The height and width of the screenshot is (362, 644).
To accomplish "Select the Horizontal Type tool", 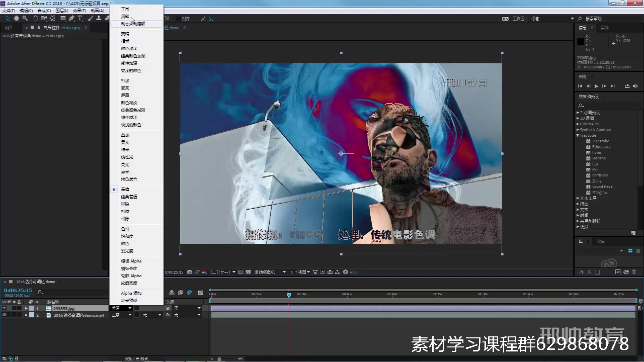I will [79, 18].
